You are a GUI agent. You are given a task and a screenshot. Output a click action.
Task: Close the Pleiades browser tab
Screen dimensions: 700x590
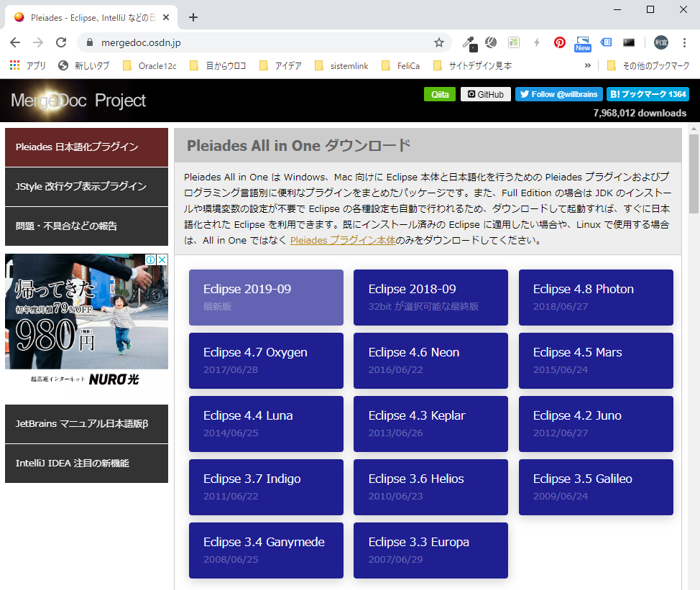coord(166,17)
